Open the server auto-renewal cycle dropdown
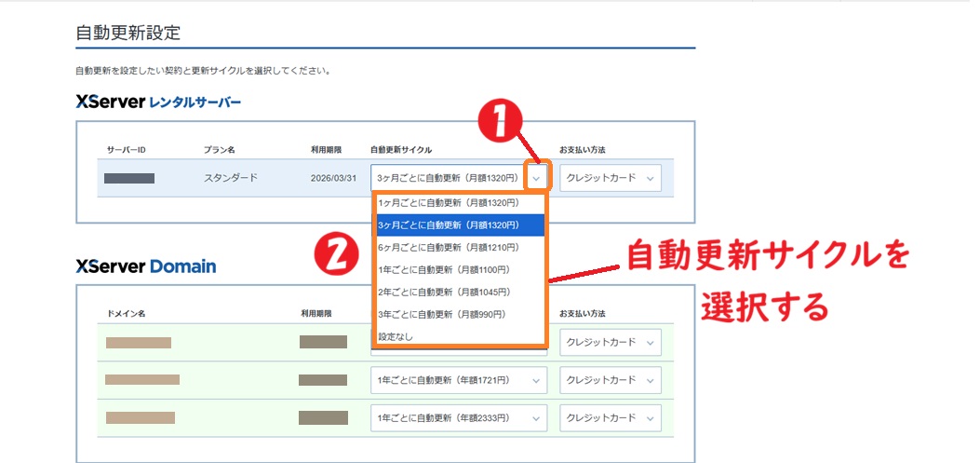 tap(460, 178)
